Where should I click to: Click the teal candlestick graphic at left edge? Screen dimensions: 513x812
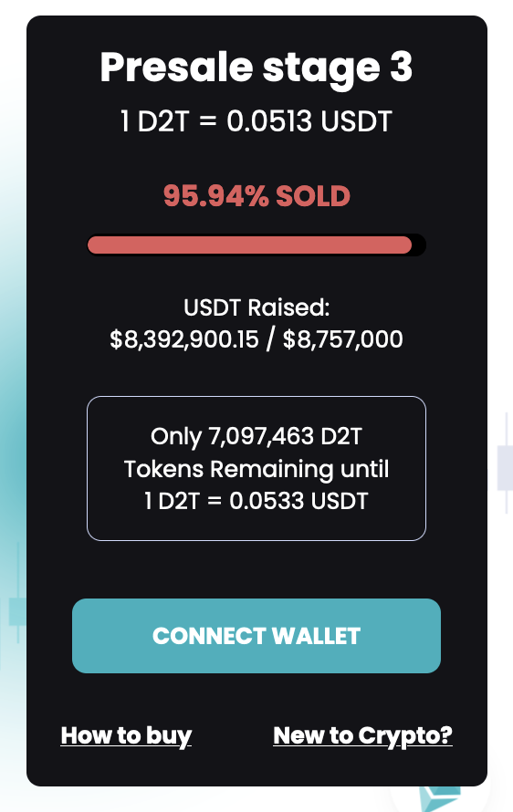click(x=17, y=611)
